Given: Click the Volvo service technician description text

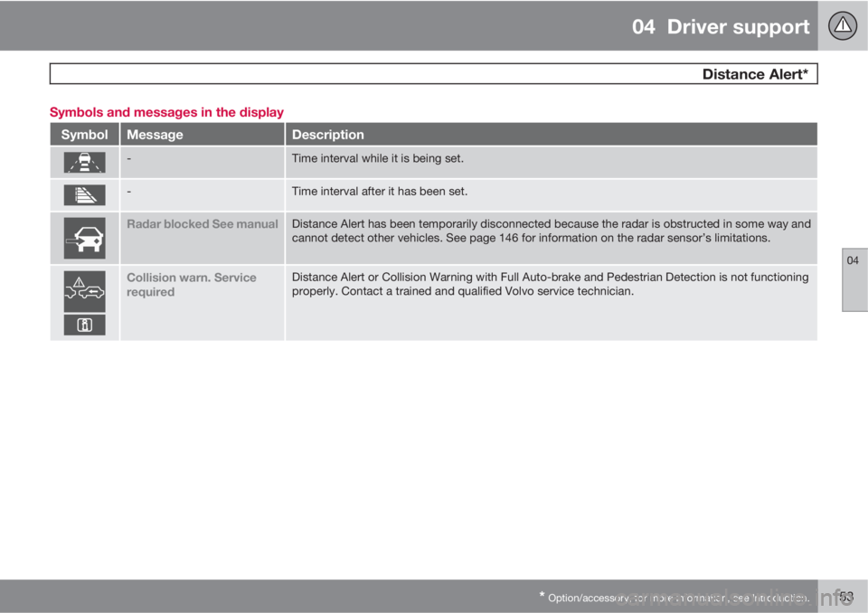Looking at the screenshot, I should (551, 284).
